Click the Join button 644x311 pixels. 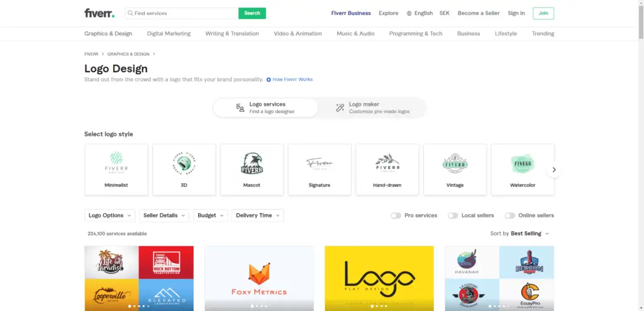[x=543, y=13]
